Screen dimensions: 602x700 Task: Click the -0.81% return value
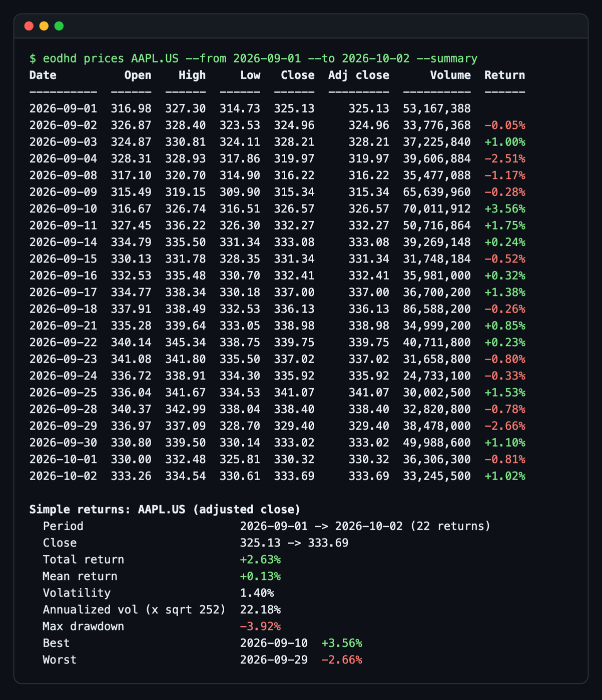[x=505, y=459]
